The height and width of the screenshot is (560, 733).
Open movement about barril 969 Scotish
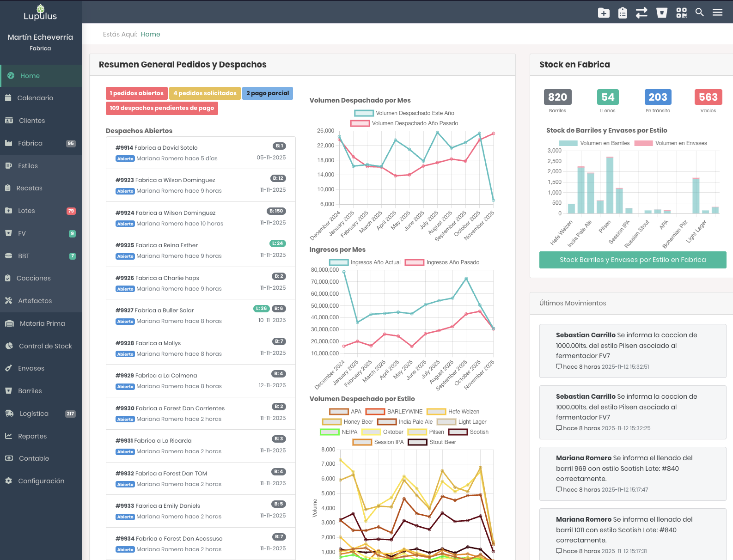(633, 474)
